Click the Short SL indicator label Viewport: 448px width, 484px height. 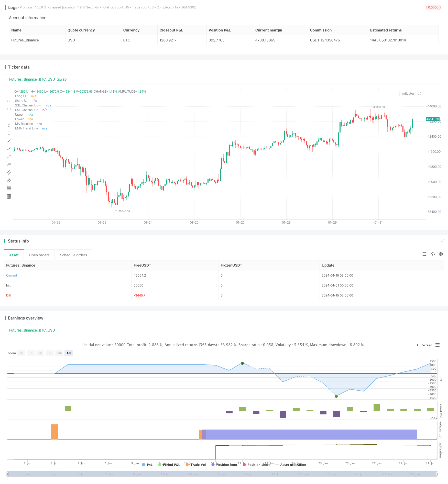[21, 101]
